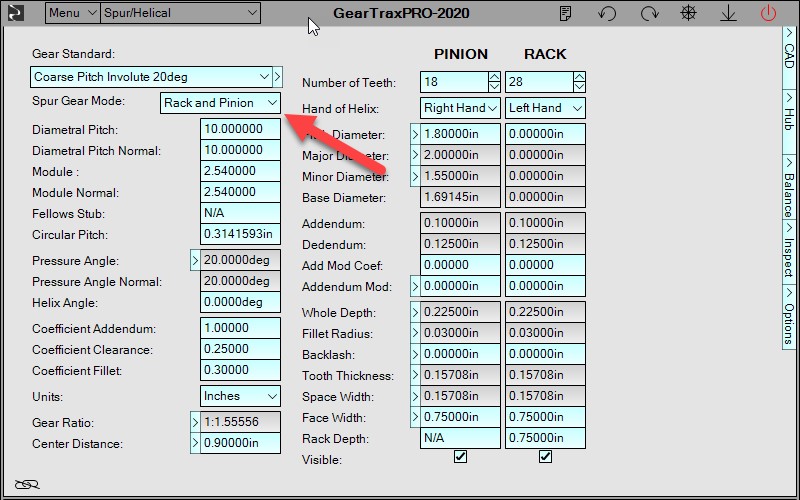This screenshot has width=800, height=500.
Task: Click the GearTrax logo icon
Action: tap(15, 13)
